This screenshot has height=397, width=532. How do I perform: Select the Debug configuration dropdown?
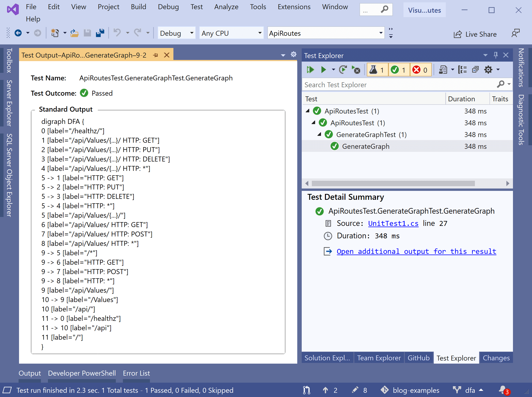click(176, 33)
